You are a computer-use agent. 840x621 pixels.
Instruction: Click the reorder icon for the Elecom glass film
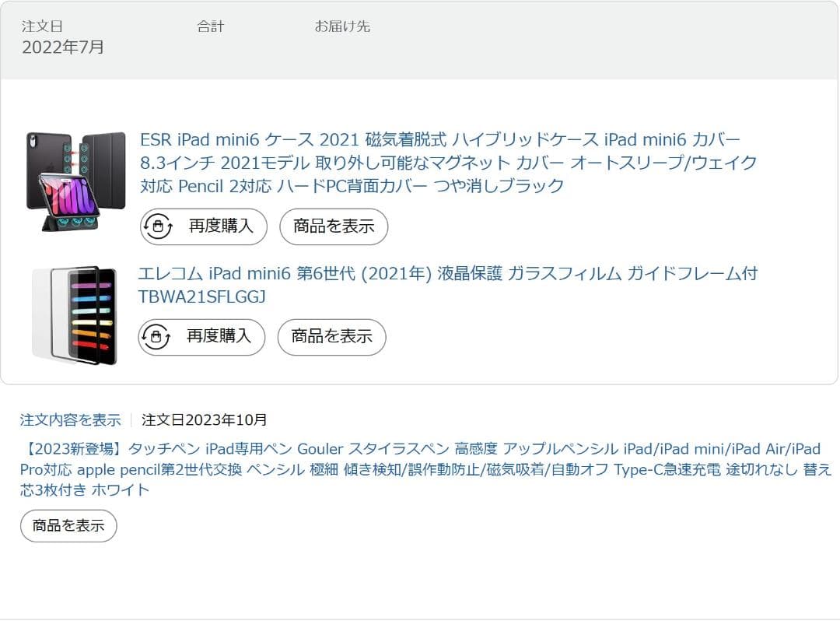coord(156,336)
